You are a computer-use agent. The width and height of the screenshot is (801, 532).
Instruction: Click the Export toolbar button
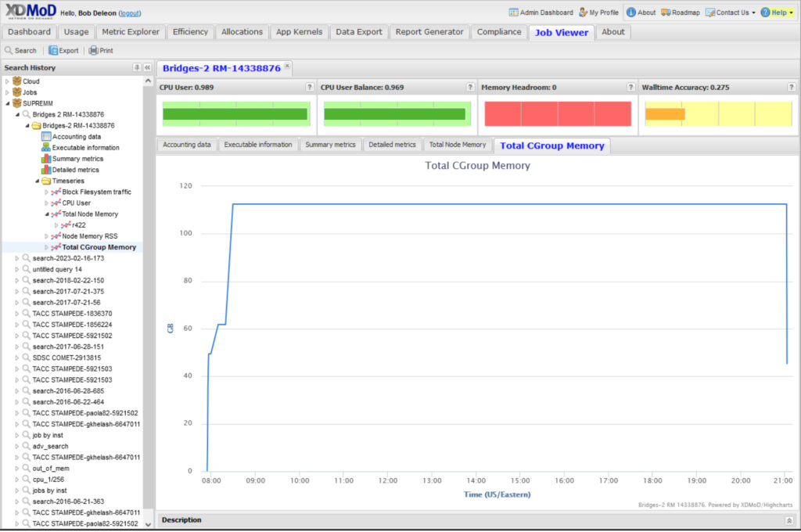click(x=63, y=50)
